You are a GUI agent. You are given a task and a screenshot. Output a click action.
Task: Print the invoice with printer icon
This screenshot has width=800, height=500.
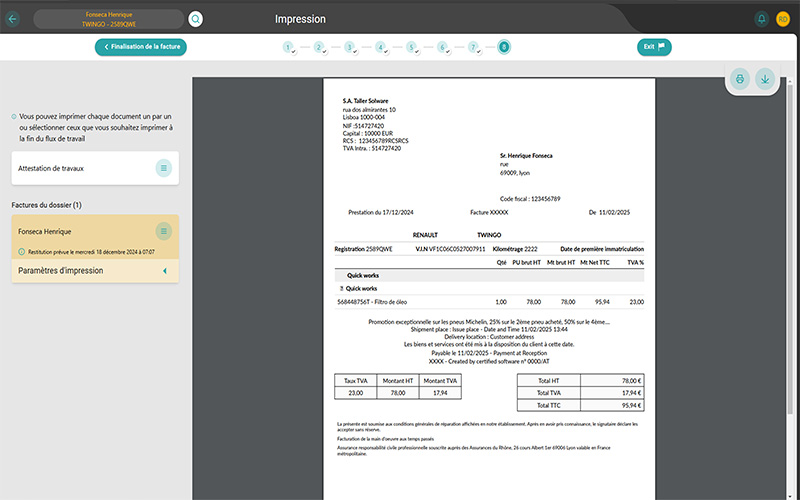740,79
